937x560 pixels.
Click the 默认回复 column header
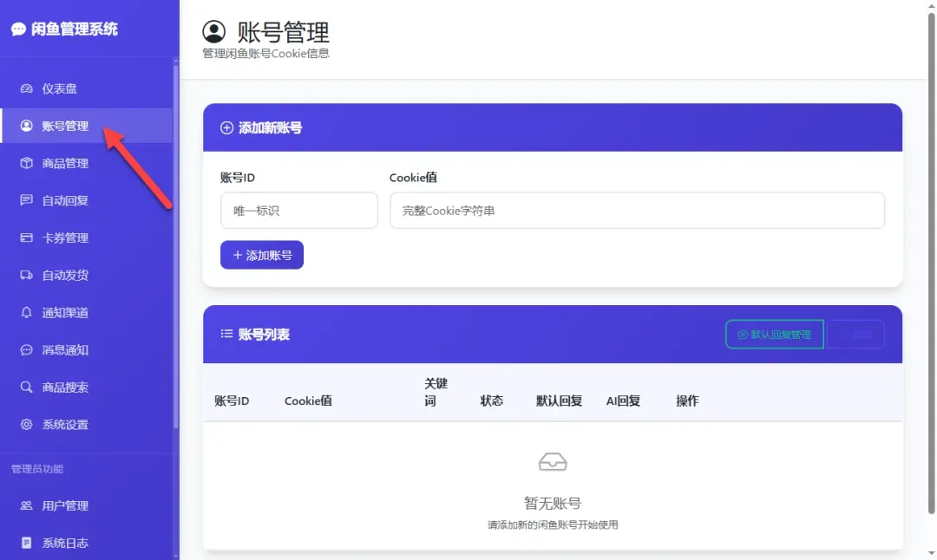pyautogui.click(x=560, y=400)
